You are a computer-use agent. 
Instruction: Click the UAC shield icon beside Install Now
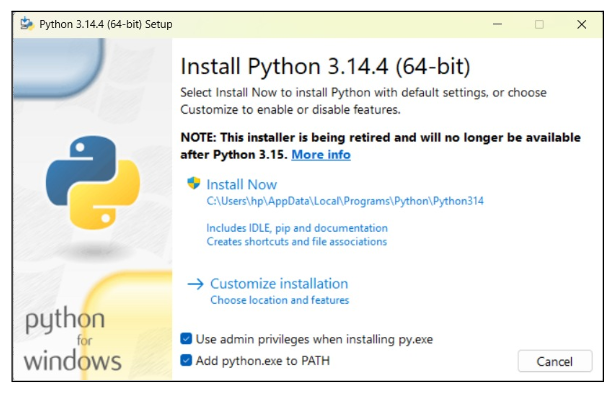[194, 184]
